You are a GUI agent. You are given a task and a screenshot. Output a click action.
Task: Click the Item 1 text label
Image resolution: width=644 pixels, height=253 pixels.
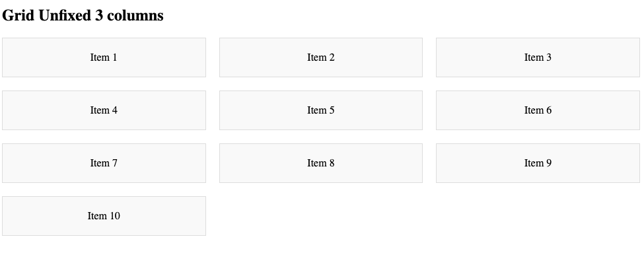coord(104,57)
